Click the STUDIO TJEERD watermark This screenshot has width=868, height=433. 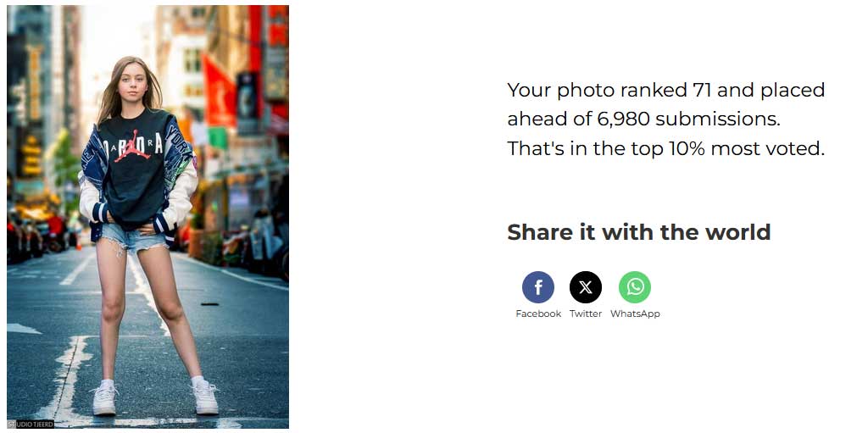pyautogui.click(x=31, y=425)
